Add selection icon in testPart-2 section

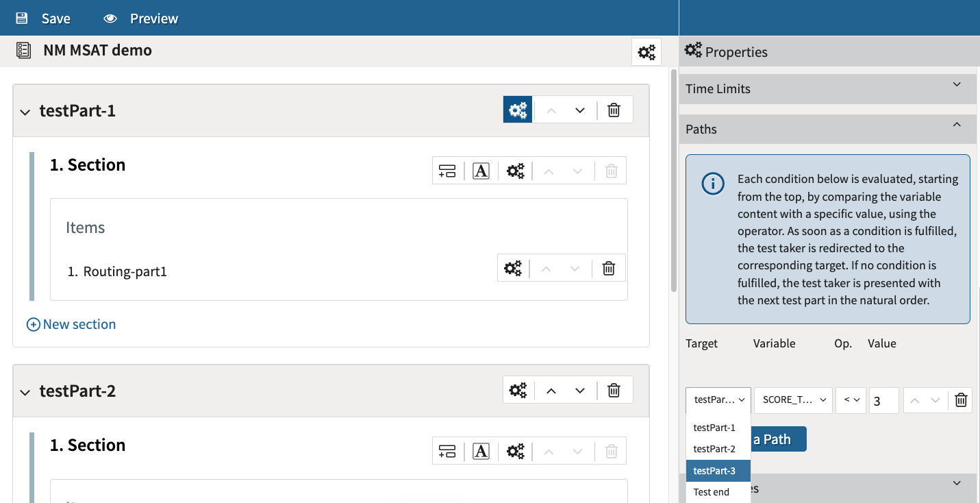[x=447, y=452]
